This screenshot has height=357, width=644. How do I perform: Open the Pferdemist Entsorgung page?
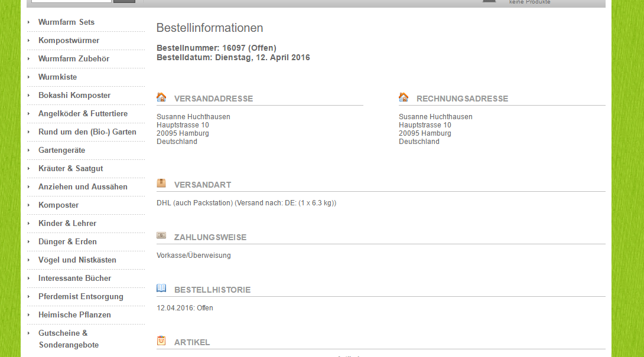point(80,296)
